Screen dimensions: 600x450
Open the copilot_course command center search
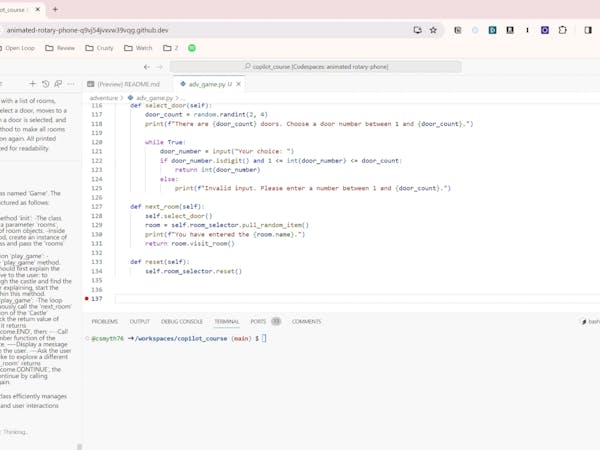(x=316, y=67)
